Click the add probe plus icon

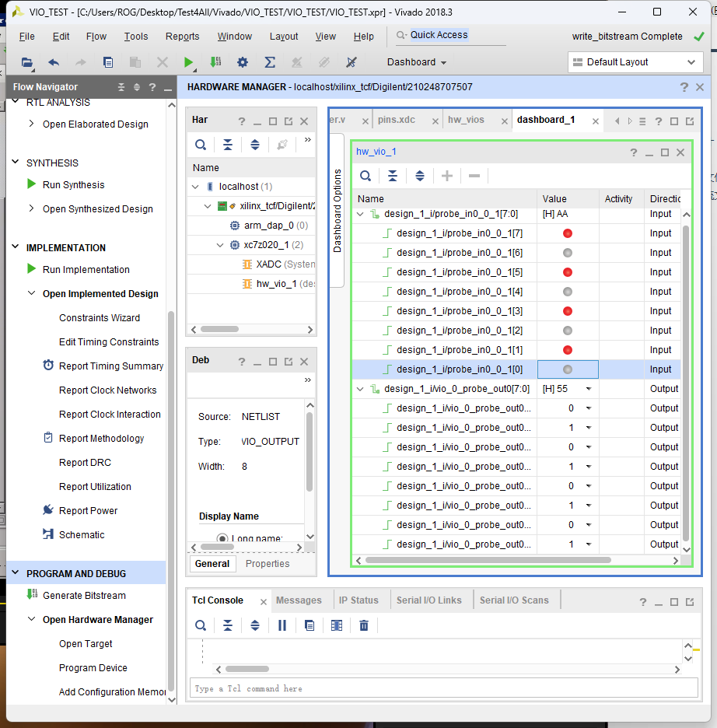point(447,176)
